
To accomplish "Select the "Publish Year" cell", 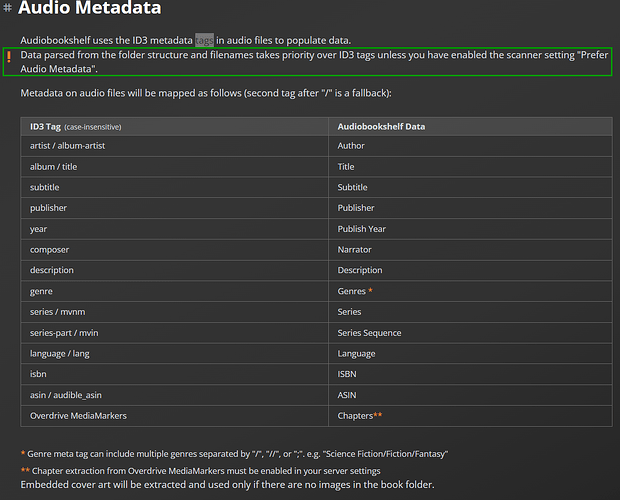I will click(x=470, y=229).
